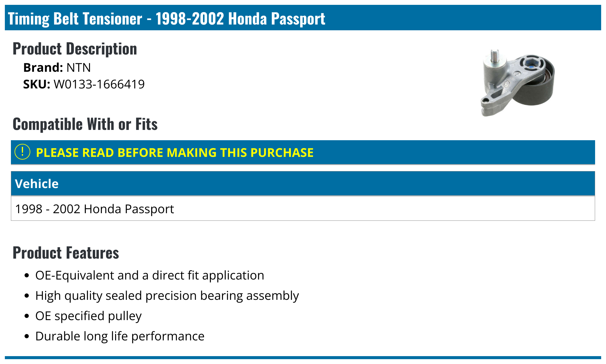Click the Product Description heading

(x=75, y=49)
